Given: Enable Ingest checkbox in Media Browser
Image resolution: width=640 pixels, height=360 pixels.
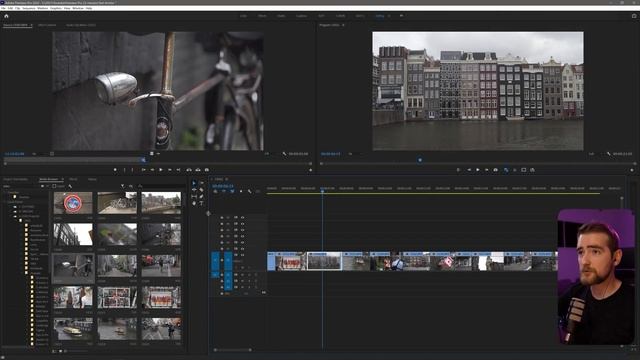Looking at the screenshot, I should coord(54,186).
